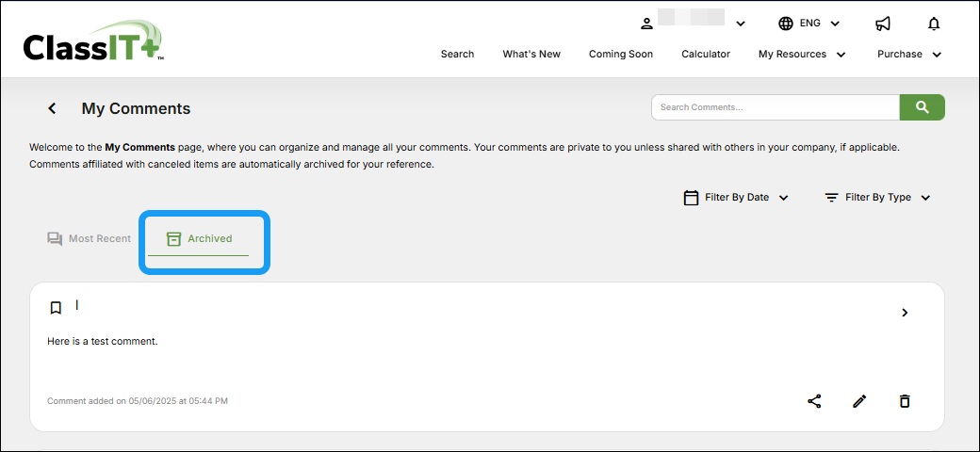Click the bookmark icon on the comment card
The height and width of the screenshot is (452, 980).
click(x=56, y=308)
